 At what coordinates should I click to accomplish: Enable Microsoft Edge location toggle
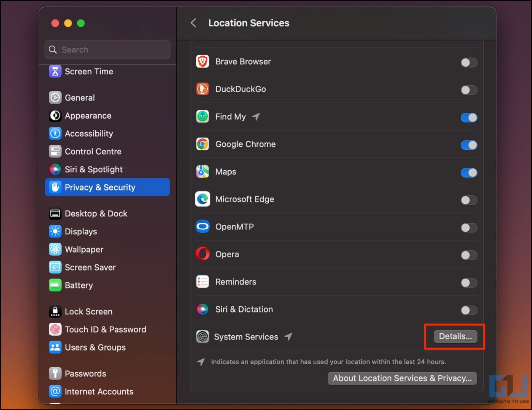tap(469, 200)
